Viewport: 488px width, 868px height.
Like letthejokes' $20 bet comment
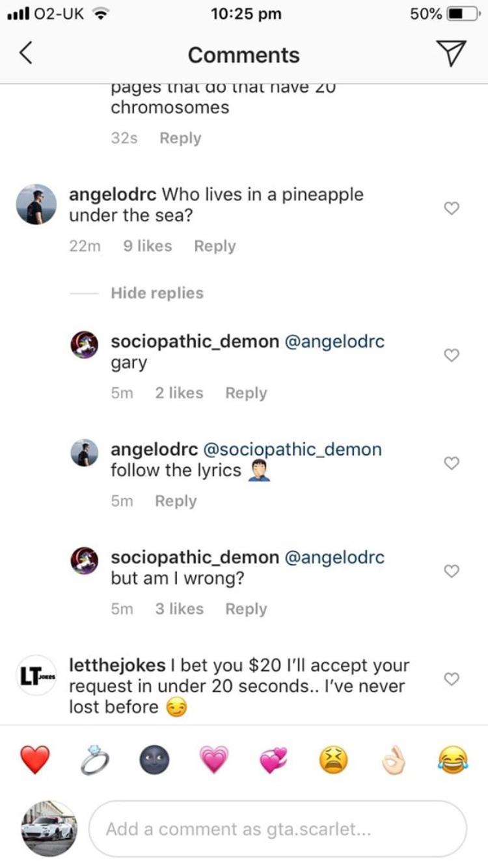pos(451,677)
